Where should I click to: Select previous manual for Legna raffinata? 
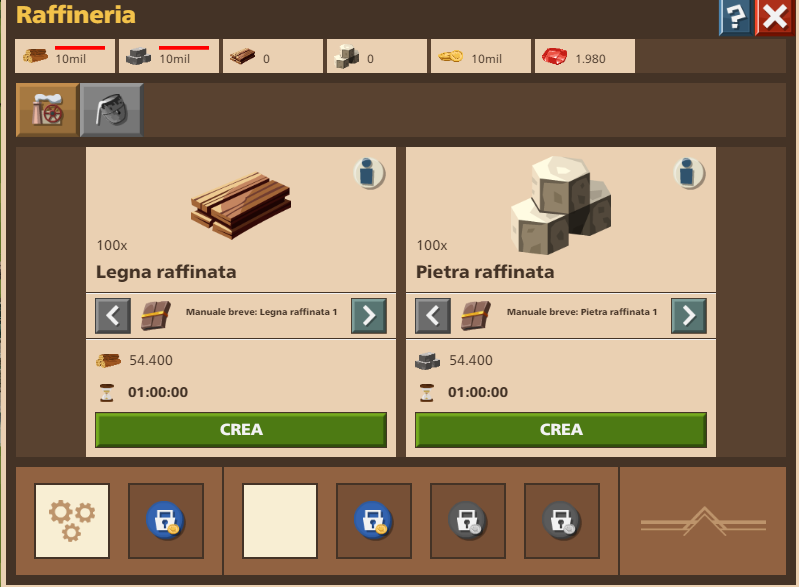(113, 316)
